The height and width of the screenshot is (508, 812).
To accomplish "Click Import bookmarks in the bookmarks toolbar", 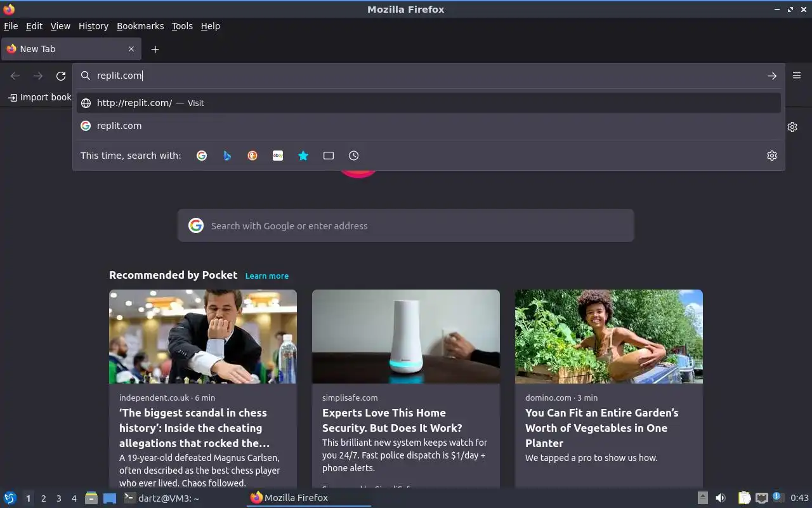I will pyautogui.click(x=41, y=97).
